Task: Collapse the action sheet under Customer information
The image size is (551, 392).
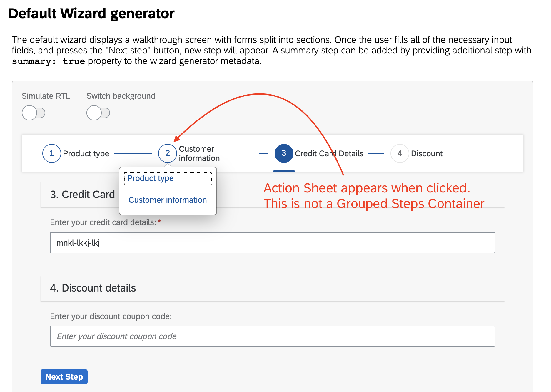Action: tap(168, 153)
